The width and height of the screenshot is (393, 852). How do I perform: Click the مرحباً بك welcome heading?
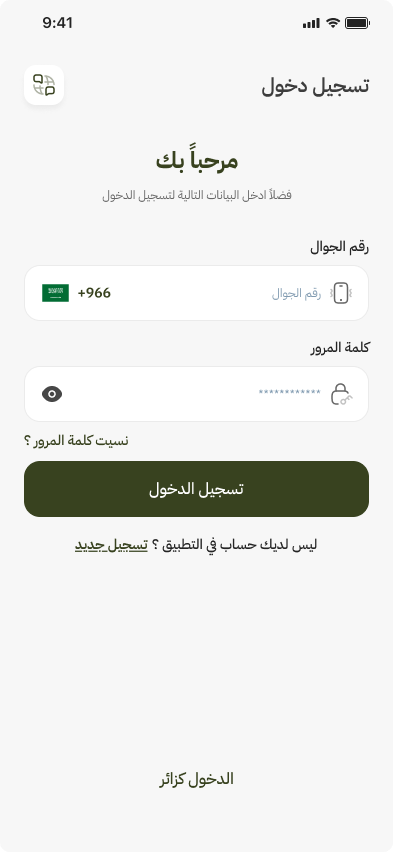pos(197,161)
